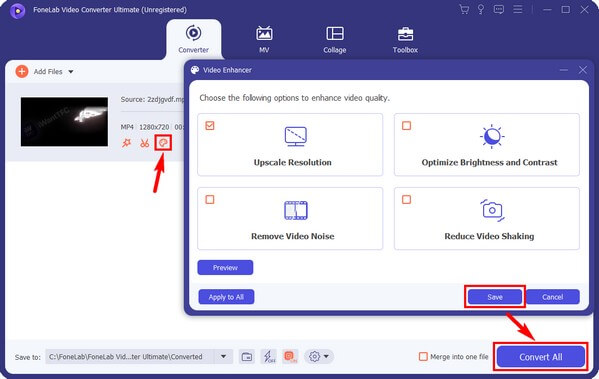Click the Save button

(495, 297)
